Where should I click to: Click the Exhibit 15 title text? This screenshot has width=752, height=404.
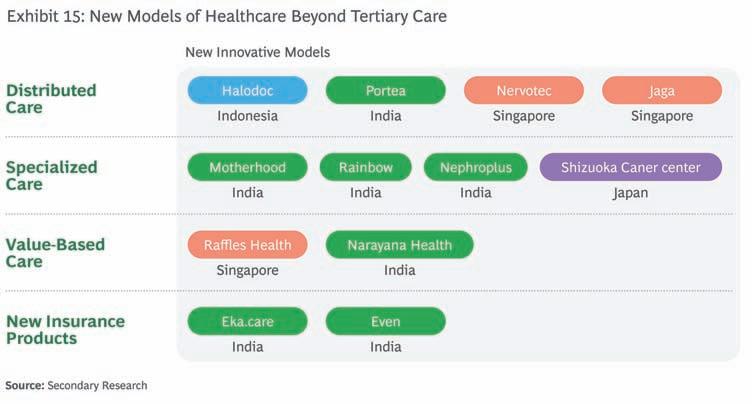click(226, 15)
